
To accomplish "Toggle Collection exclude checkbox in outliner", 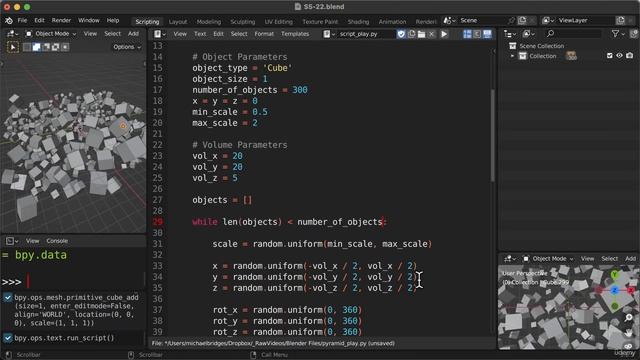I will click(610, 56).
